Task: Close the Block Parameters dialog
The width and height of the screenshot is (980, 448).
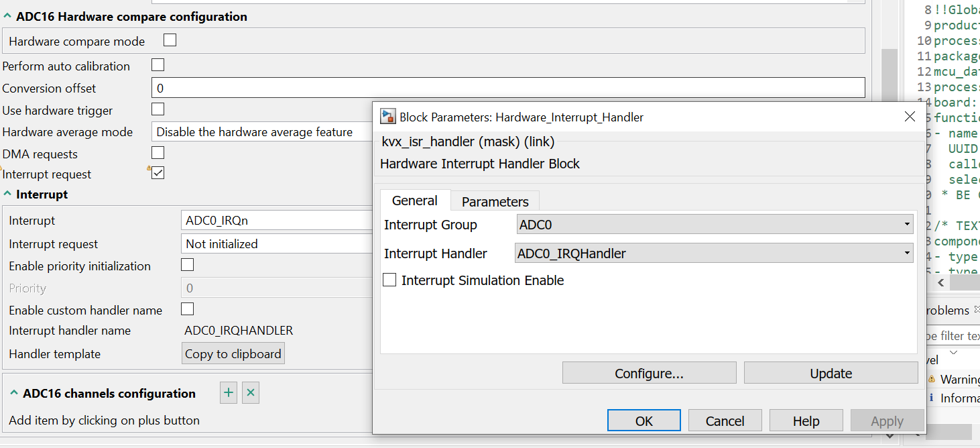Action: click(x=910, y=117)
